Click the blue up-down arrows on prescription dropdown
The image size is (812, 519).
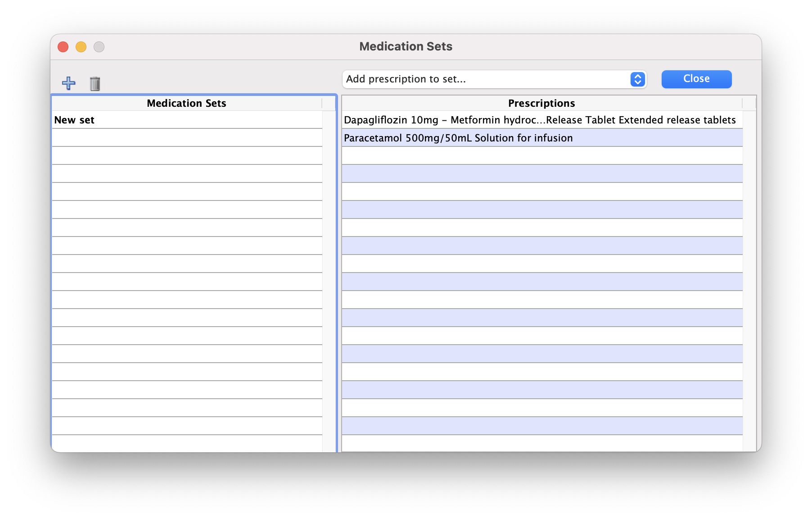coord(637,79)
